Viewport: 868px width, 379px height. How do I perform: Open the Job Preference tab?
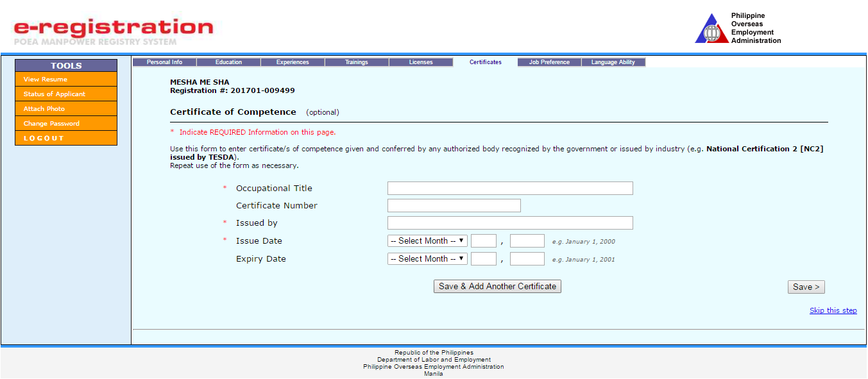[549, 62]
